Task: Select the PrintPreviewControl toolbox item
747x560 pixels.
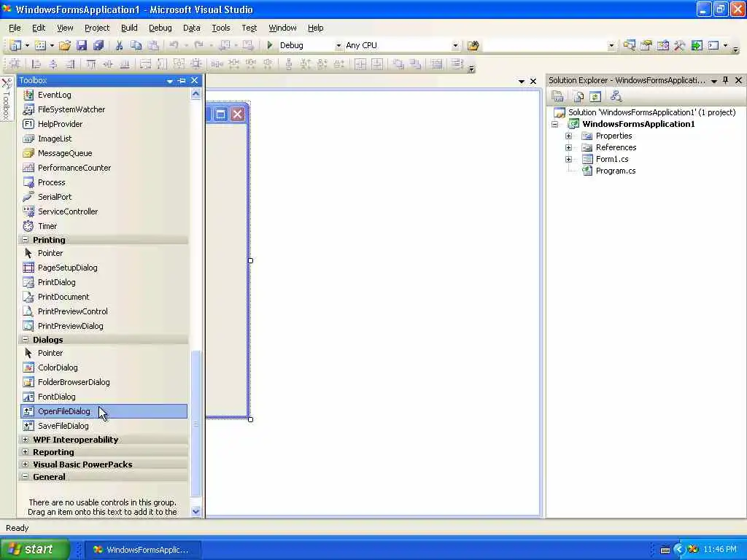Action: tap(104, 311)
